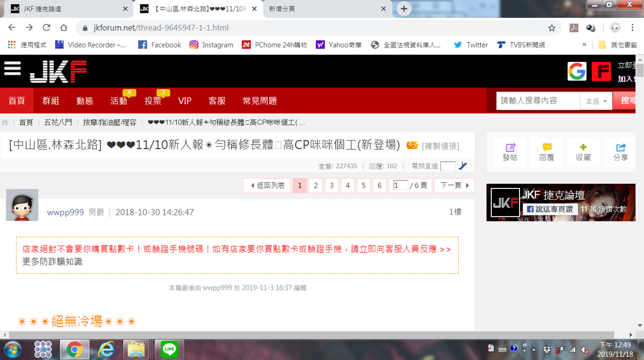Click the elevator jump arrow icon
The height and width of the screenshot is (360, 644).
click(x=463, y=166)
